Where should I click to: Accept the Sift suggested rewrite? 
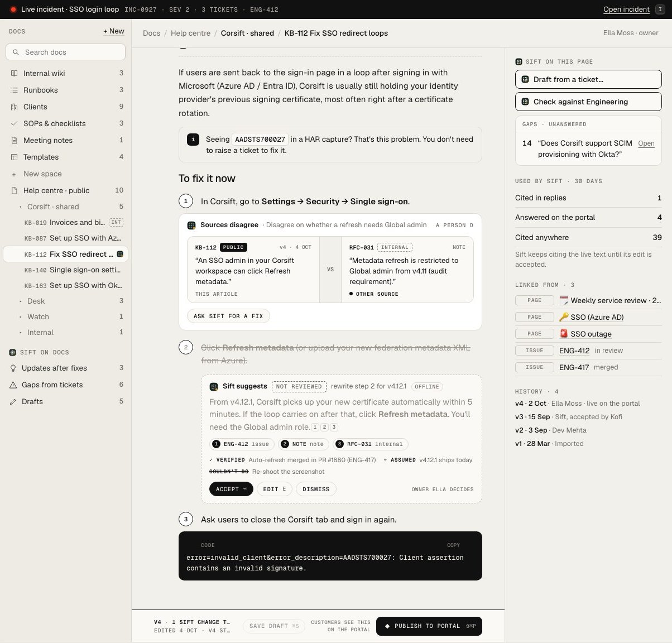tap(231, 489)
